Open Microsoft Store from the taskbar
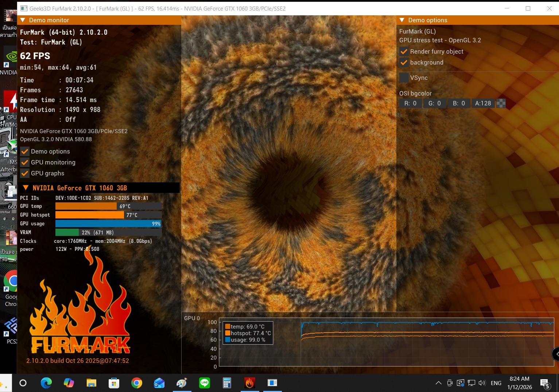 [114, 383]
